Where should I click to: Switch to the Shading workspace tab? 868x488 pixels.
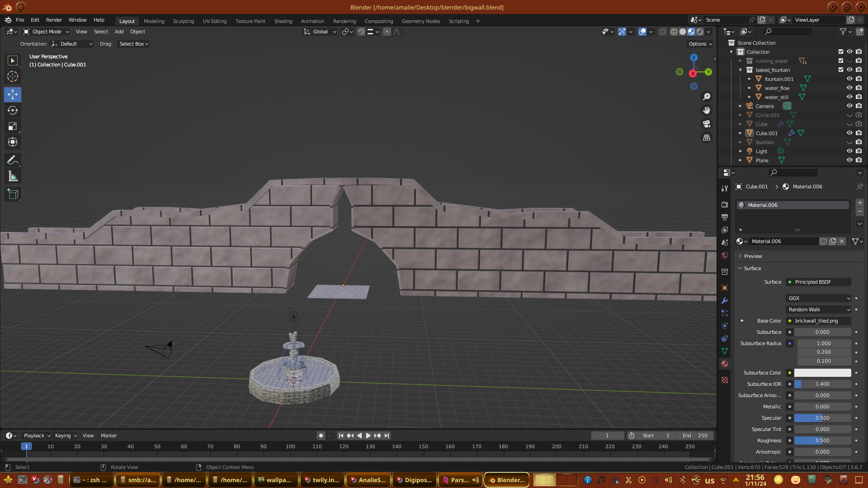tap(283, 21)
